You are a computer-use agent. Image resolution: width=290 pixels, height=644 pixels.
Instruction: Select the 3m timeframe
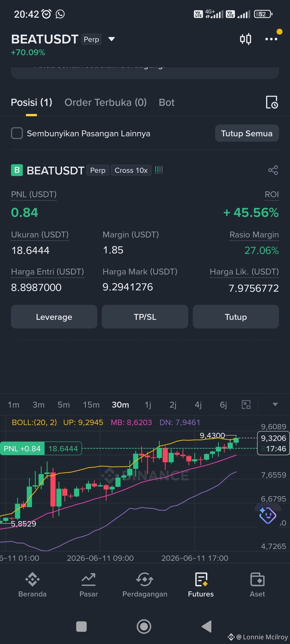[x=38, y=404]
